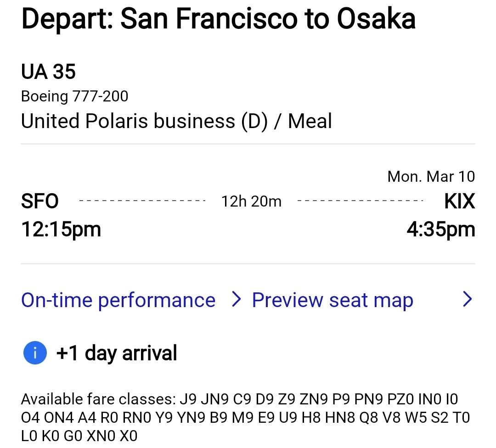Click the United Polaris business cabin label
Screen dimensions: 496x448
(176, 121)
